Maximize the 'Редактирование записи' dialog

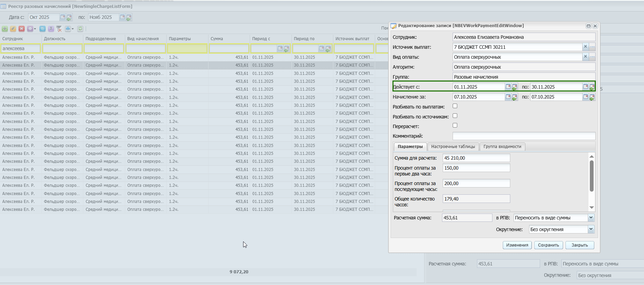coord(588,26)
